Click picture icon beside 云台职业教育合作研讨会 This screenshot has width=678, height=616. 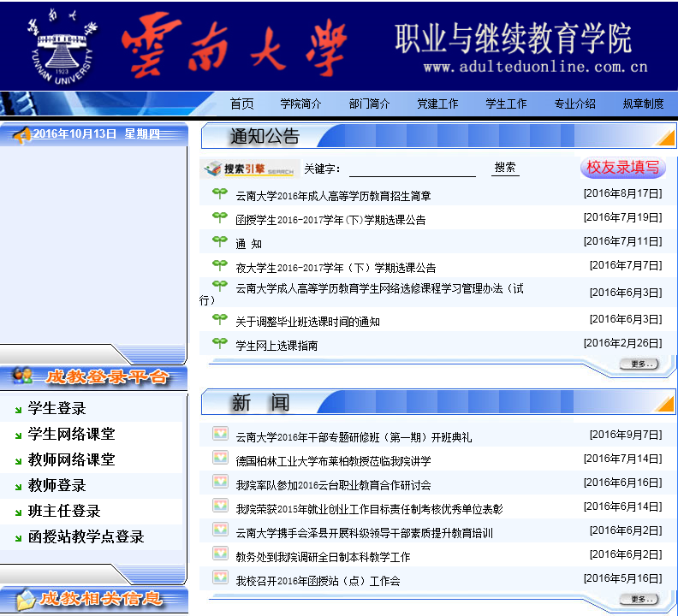[x=220, y=482]
